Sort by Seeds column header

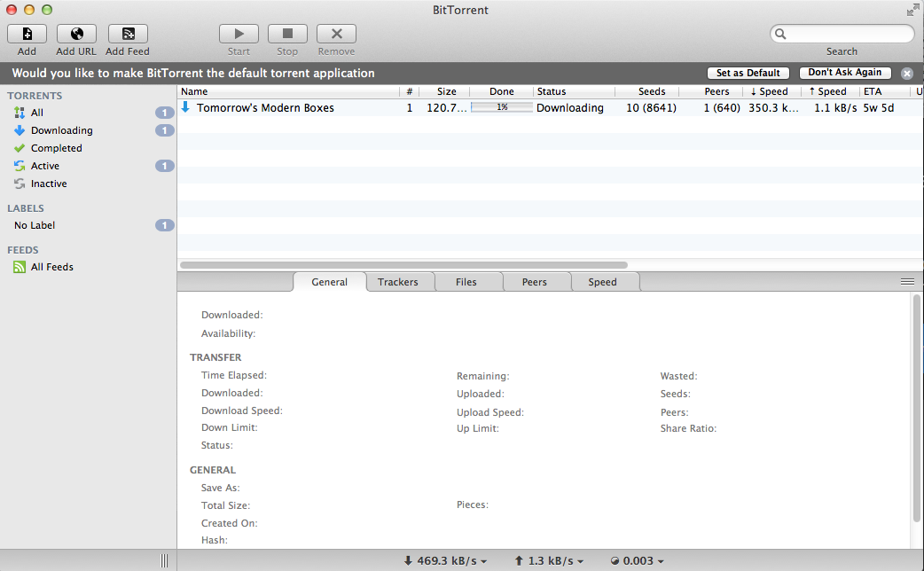coord(647,91)
